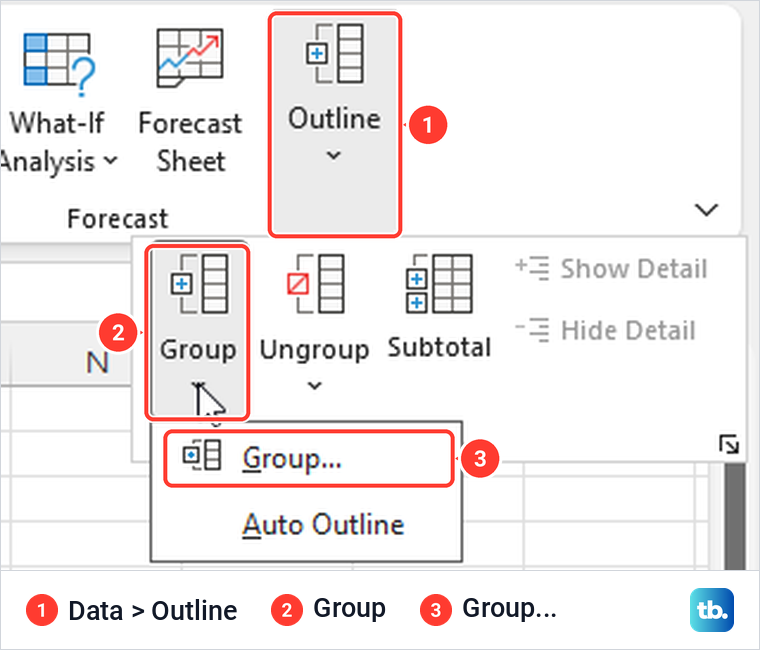Viewport: 760px width, 650px height.
Task: Select Show Detail option
Action: tap(611, 269)
